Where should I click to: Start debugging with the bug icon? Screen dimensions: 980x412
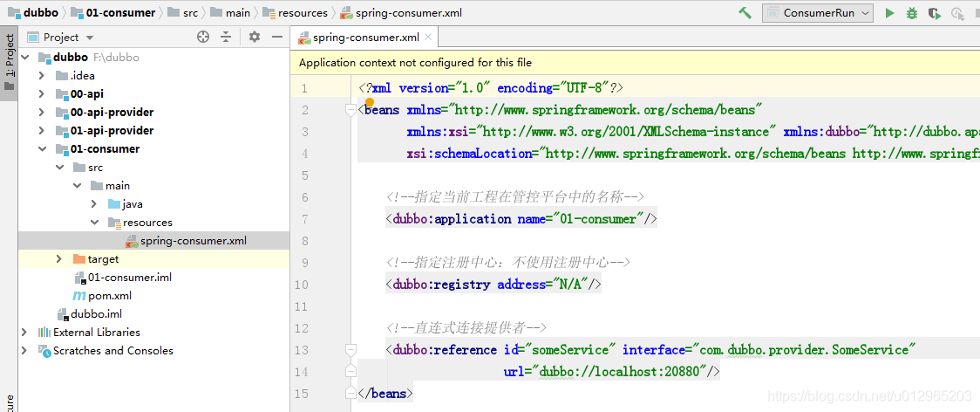912,12
